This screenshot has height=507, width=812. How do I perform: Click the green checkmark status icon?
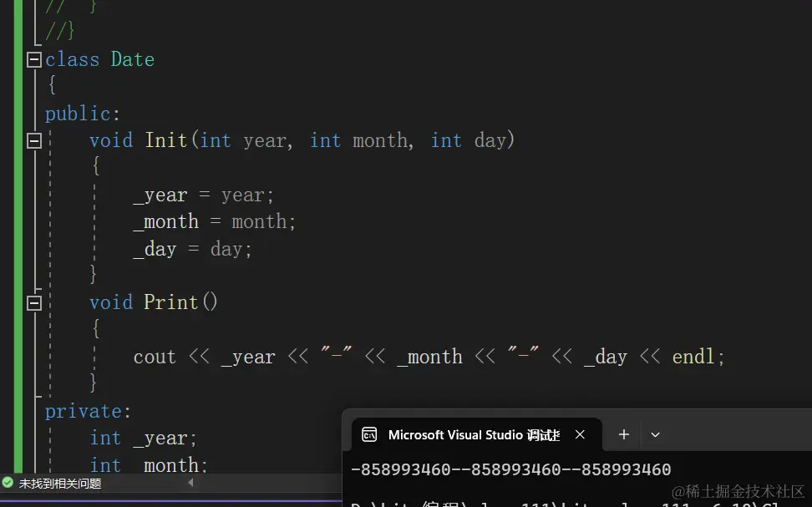[x=8, y=483]
